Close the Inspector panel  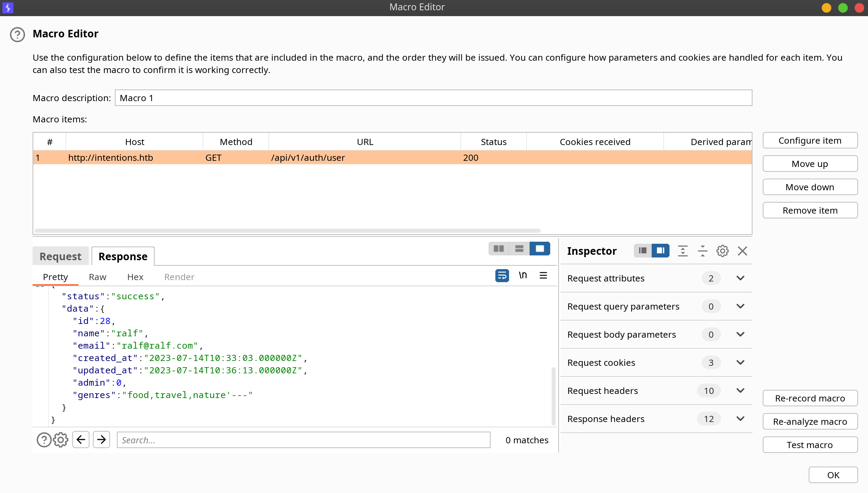point(743,251)
